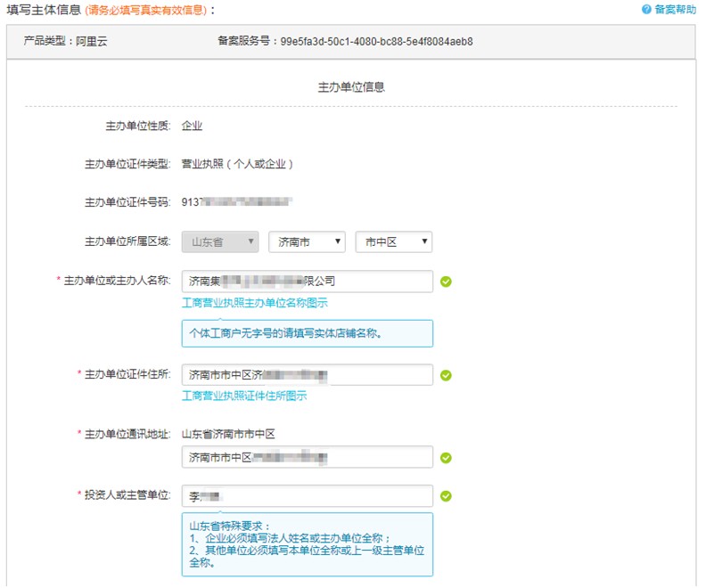Click the 主办单位证件号码 value starting 913

coord(236,201)
